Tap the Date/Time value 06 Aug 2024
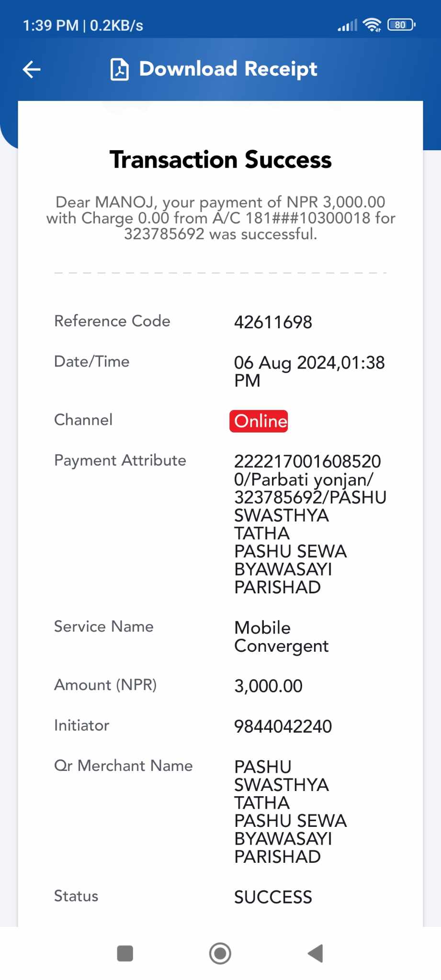This screenshot has height=980, width=441. point(309,372)
